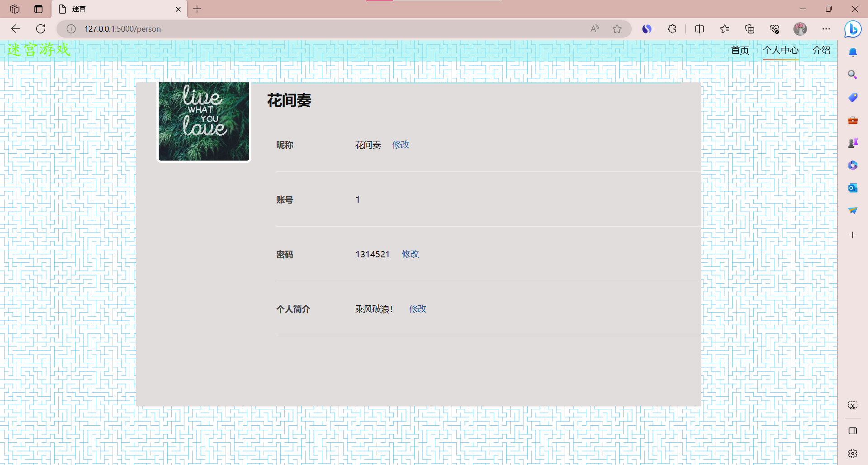The height and width of the screenshot is (465, 868).
Task: Open 介绍 navigation item
Action: (821, 50)
